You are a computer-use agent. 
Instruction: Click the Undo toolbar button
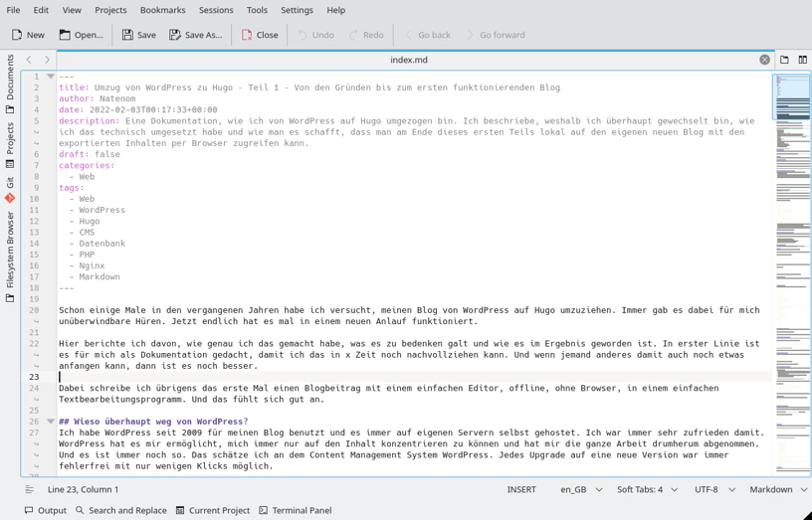315,35
